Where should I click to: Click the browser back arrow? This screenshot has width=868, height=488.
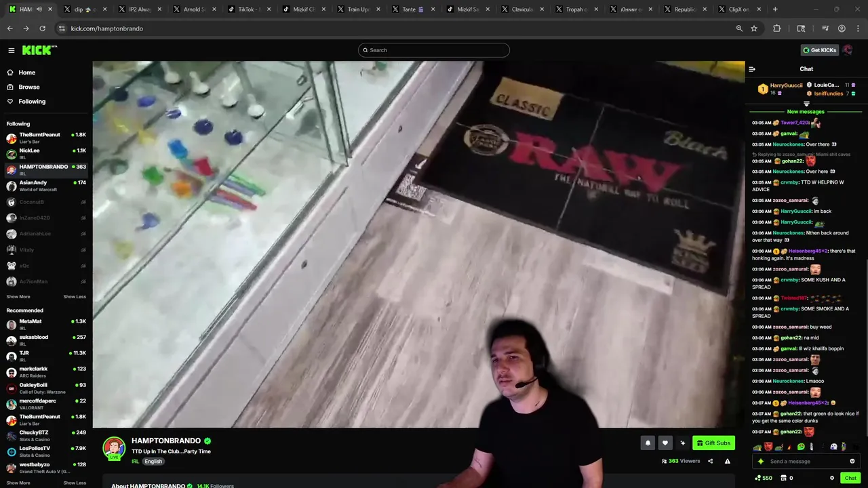[9, 28]
